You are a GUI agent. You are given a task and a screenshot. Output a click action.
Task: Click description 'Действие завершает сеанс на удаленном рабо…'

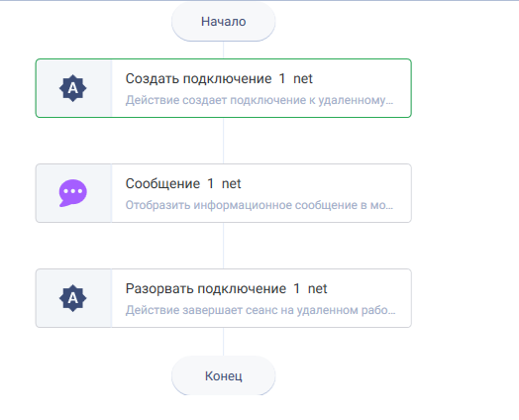pyautogui.click(x=260, y=310)
